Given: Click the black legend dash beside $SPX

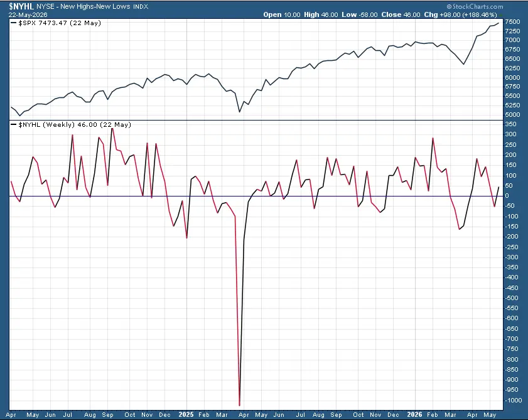Looking at the screenshot, I should pos(13,23).
